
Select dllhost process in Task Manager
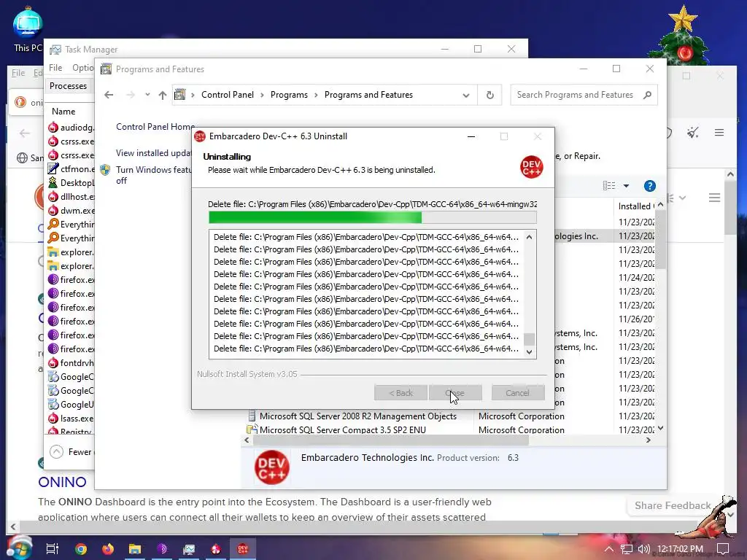click(71, 197)
